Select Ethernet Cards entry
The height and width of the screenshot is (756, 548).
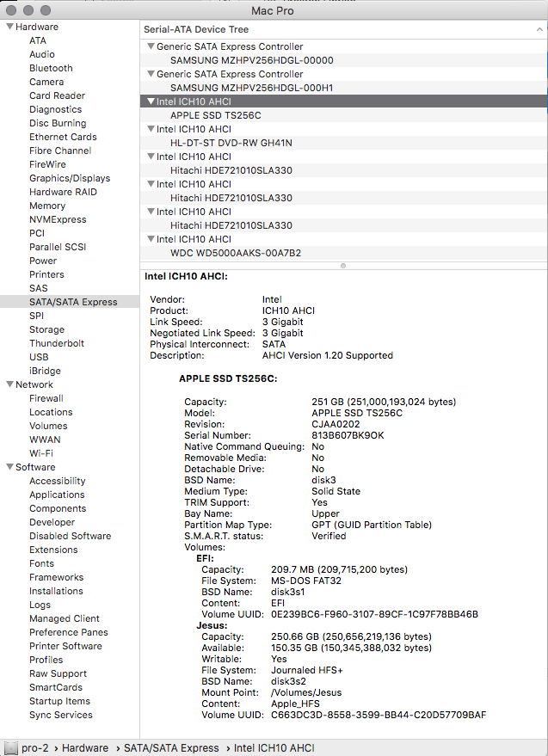(63, 137)
